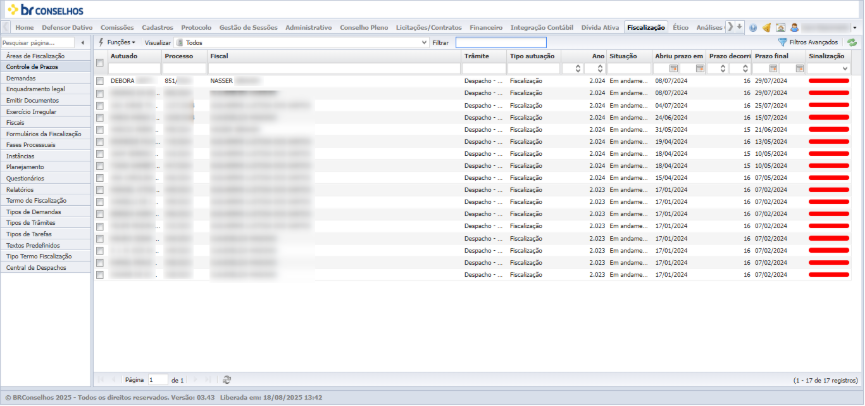
Task: Go to the last page arrow
Action: 208,380
